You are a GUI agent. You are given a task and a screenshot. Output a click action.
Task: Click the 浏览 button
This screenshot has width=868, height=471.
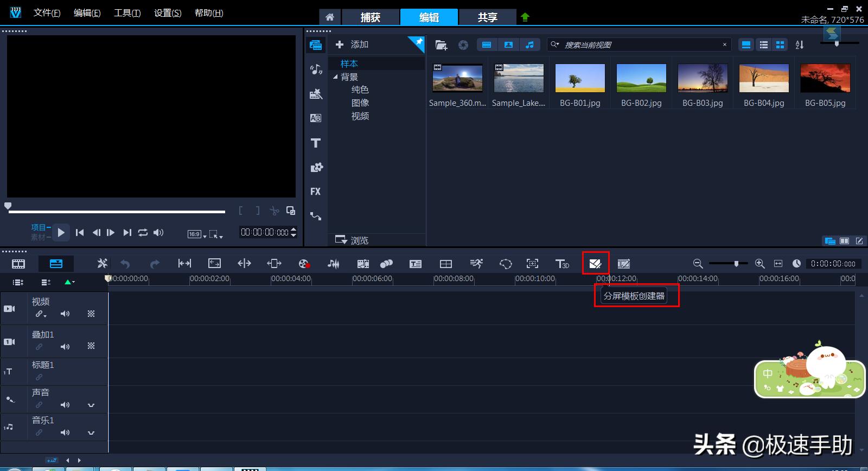point(352,240)
